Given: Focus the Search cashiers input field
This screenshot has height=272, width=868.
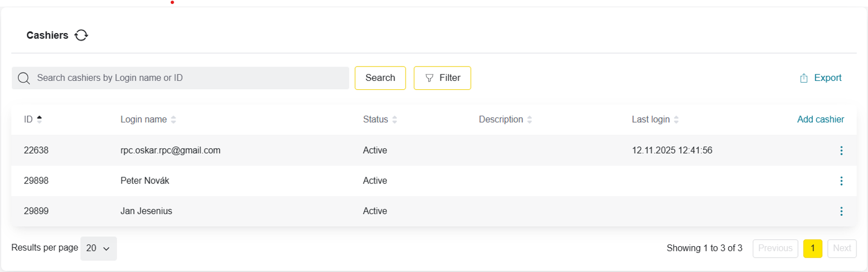Looking at the screenshot, I should (x=180, y=78).
